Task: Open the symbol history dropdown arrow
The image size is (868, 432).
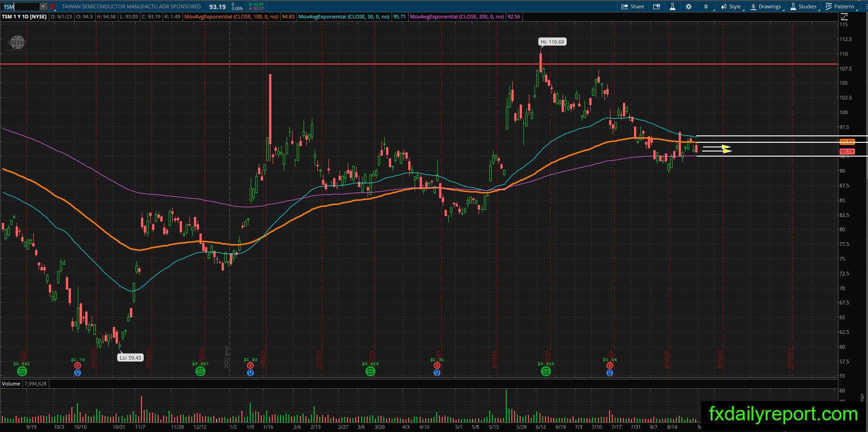Action: point(43,6)
